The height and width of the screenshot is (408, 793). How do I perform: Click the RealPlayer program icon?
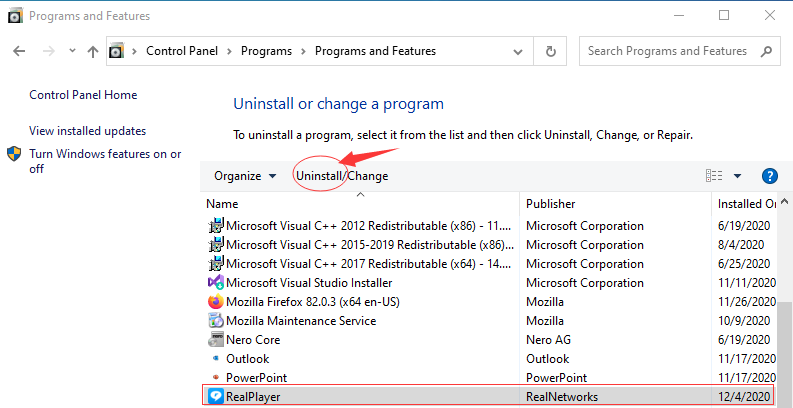[216, 396]
